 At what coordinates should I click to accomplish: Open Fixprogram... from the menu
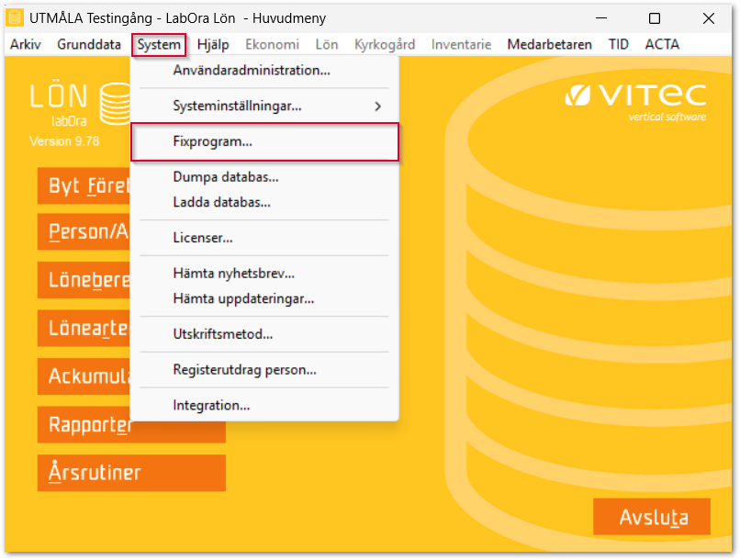click(x=264, y=141)
